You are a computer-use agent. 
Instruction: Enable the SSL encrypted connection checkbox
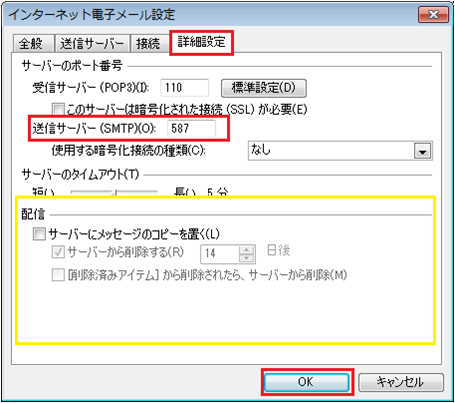[x=58, y=109]
